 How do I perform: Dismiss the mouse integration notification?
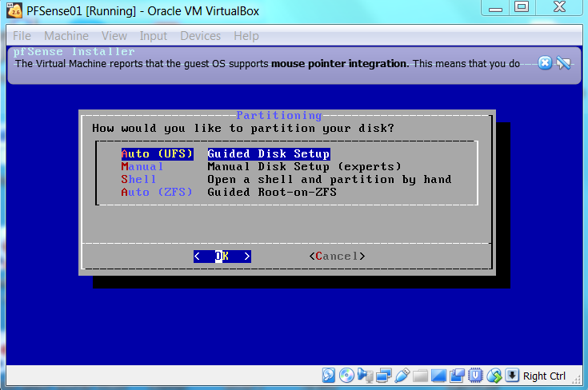[545, 63]
